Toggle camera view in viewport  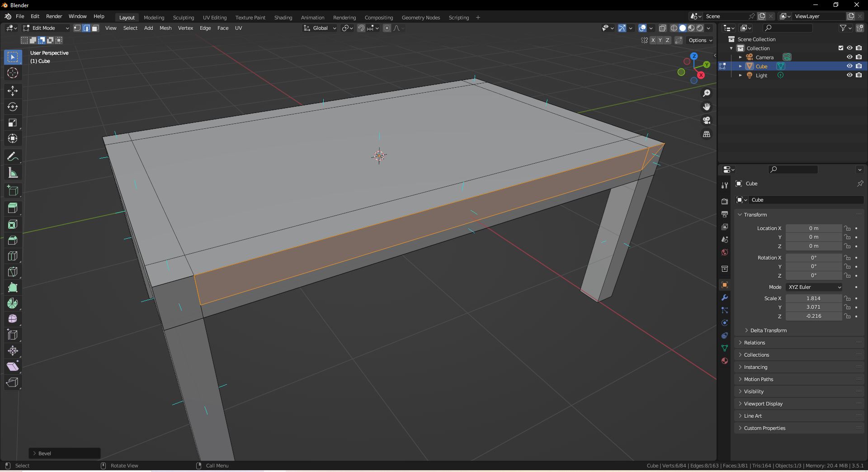(x=707, y=121)
